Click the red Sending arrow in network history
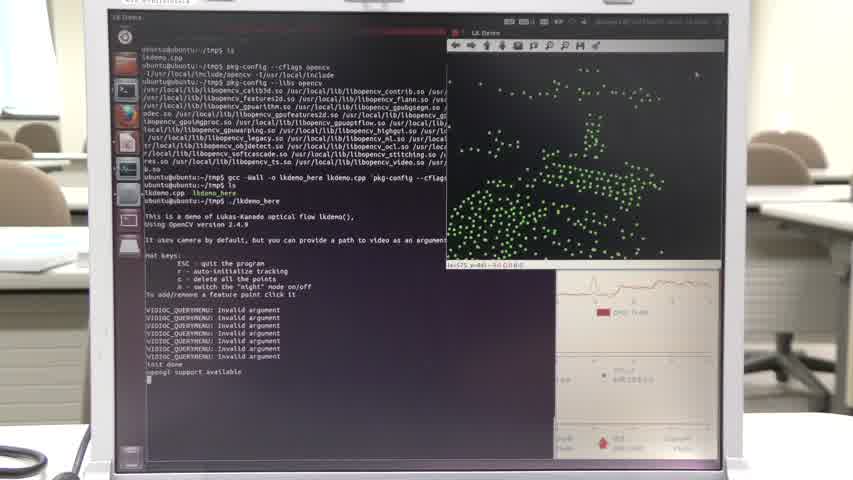The height and width of the screenshot is (480, 853). click(603, 441)
